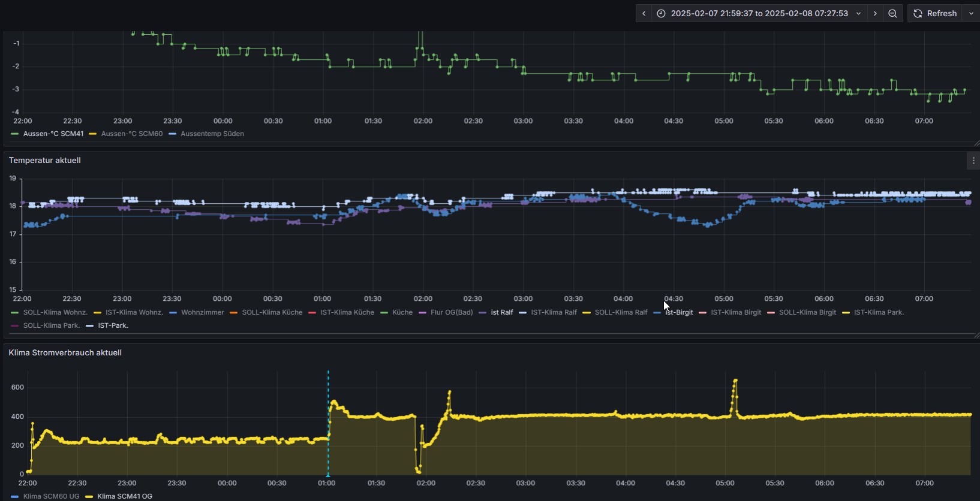Click resize handle of the outdoor temperature panel

tap(976, 143)
